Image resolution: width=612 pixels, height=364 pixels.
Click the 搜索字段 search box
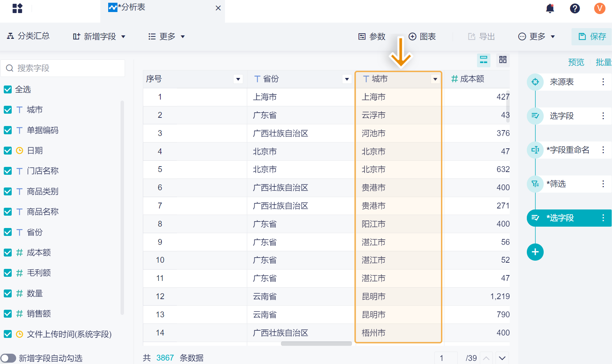[x=63, y=68]
